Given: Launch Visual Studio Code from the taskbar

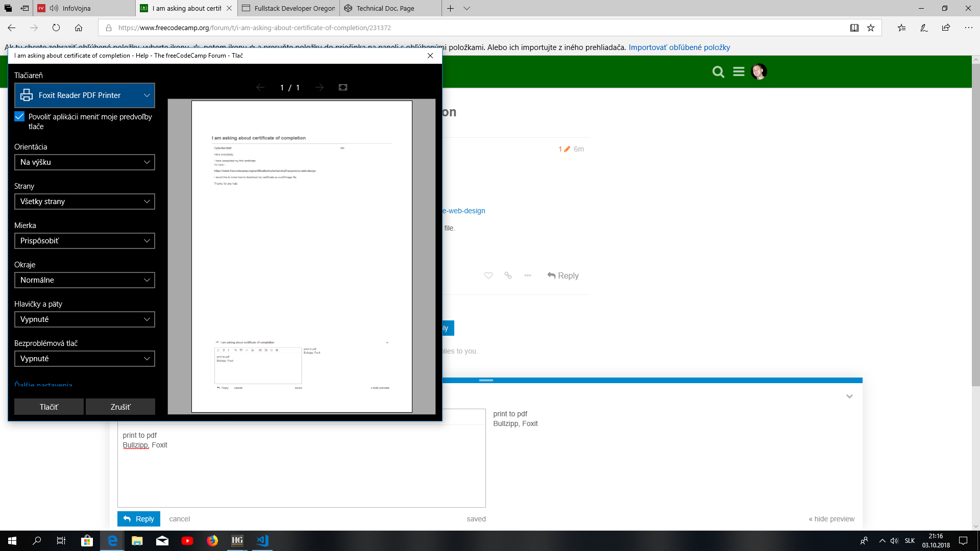Looking at the screenshot, I should (262, 540).
